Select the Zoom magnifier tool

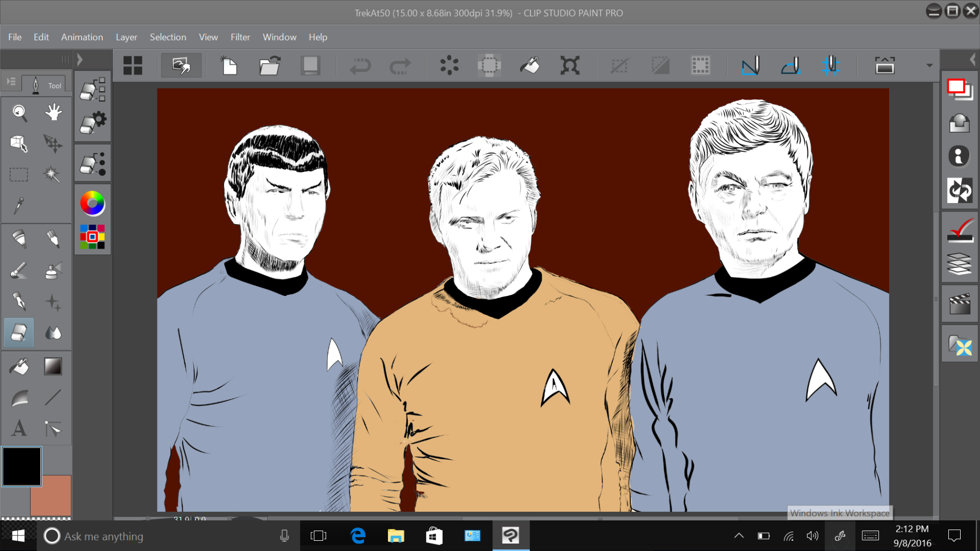[x=19, y=113]
